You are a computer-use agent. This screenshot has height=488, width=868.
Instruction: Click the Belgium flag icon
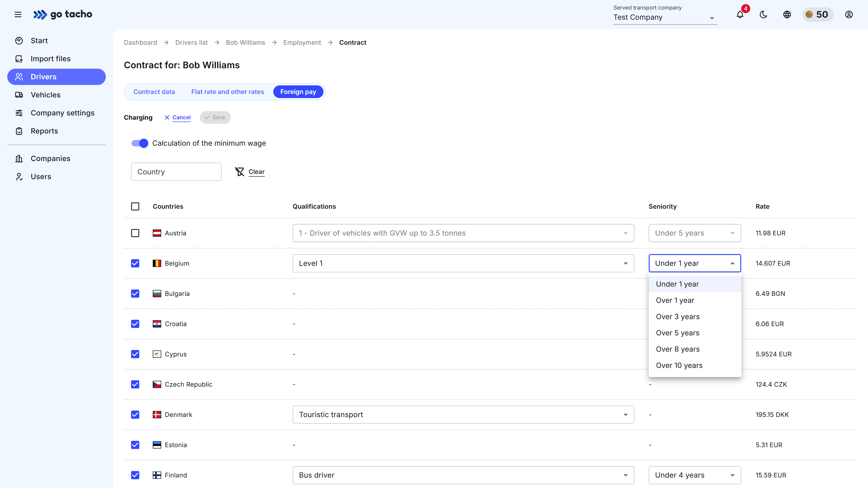[x=157, y=264]
